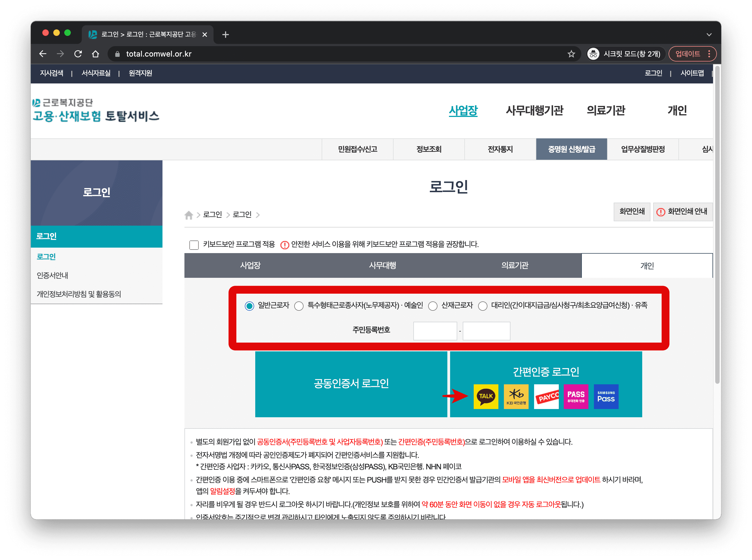Select the 특수형태근로종사자 radio option
Image resolution: width=752 pixels, height=560 pixels.
coord(299,306)
